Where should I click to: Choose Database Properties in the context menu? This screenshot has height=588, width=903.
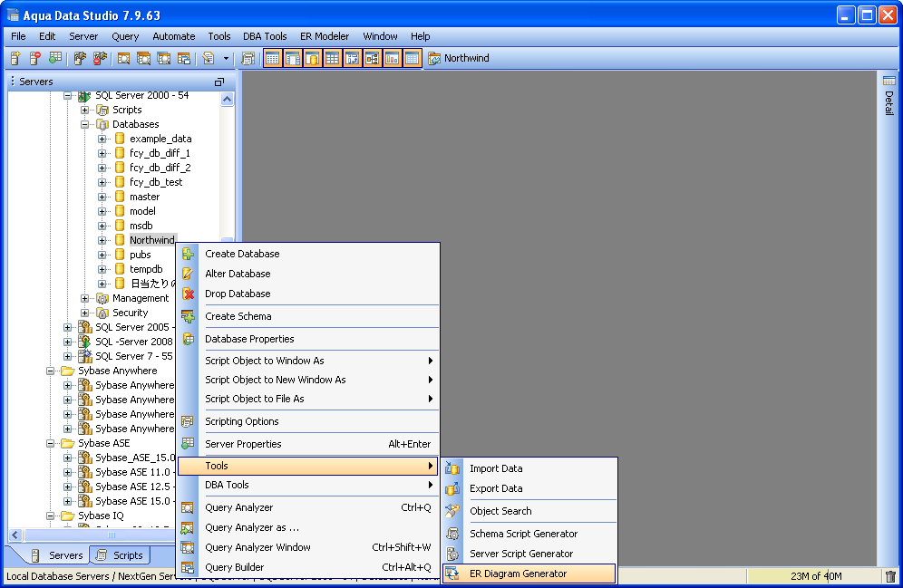(x=308, y=339)
